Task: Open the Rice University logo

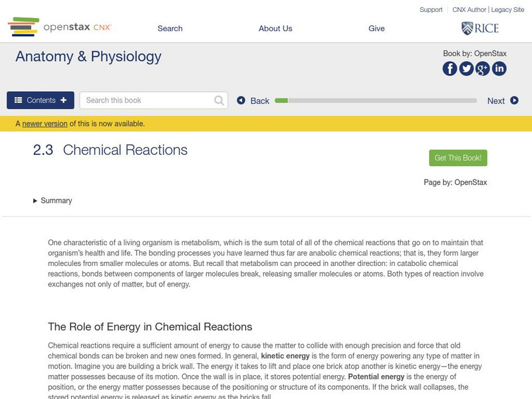Action: pyautogui.click(x=479, y=28)
